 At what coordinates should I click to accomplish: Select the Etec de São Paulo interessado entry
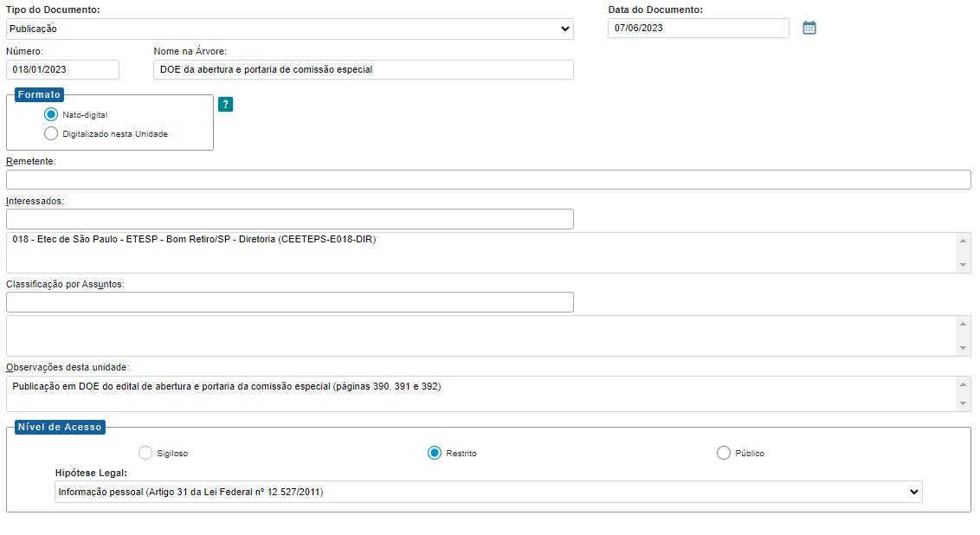pyautogui.click(x=195, y=239)
